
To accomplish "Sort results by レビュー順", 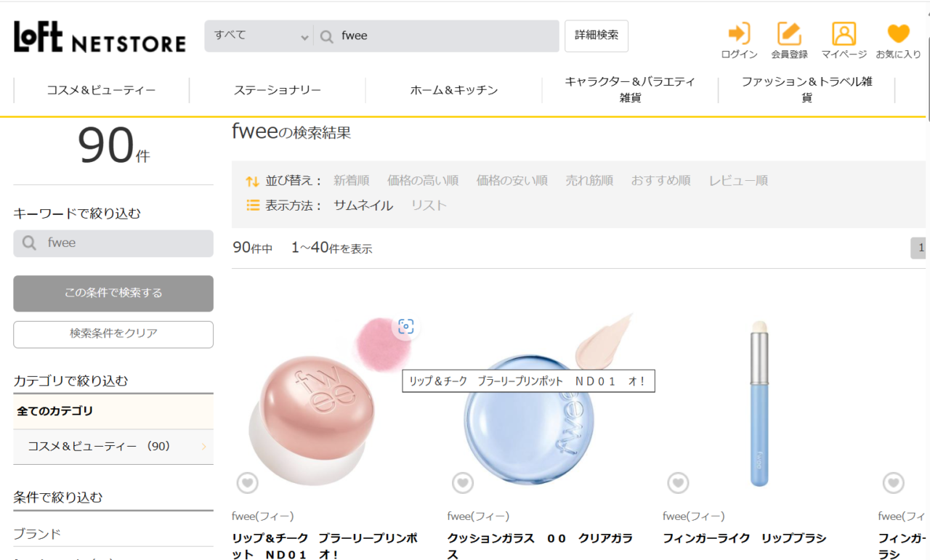I will click(x=738, y=180).
